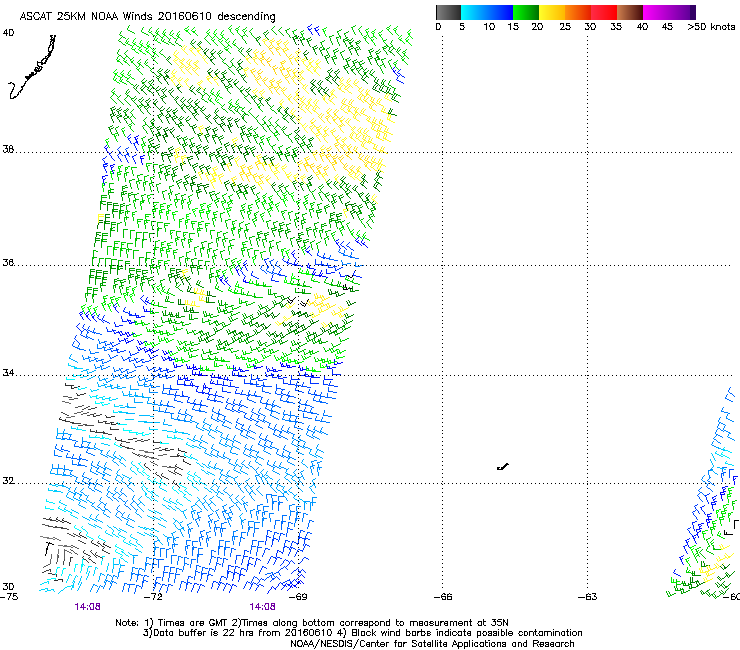Screen dimensions: 740x650
Task: Click the NOAA/NESDIS credit line
Action: [x=432, y=644]
